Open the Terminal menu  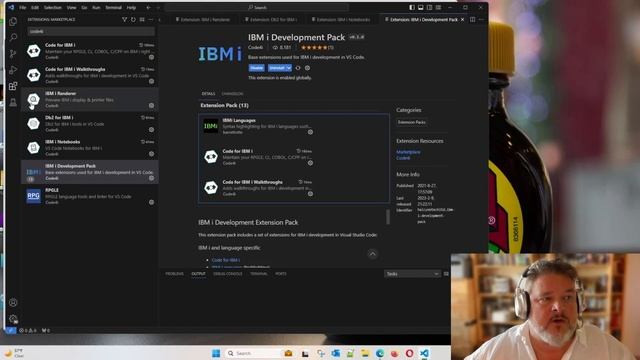point(113,7)
